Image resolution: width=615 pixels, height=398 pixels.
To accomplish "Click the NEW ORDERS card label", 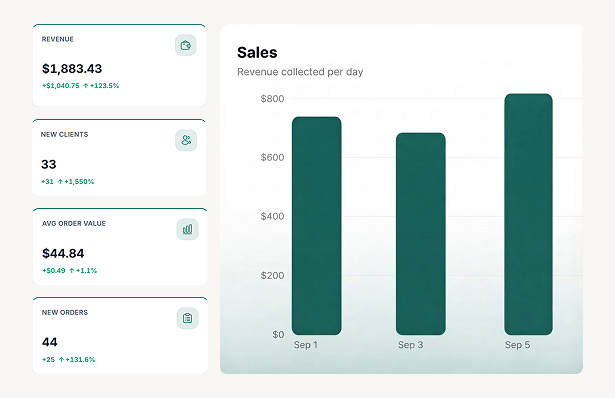I will pyautogui.click(x=65, y=313).
